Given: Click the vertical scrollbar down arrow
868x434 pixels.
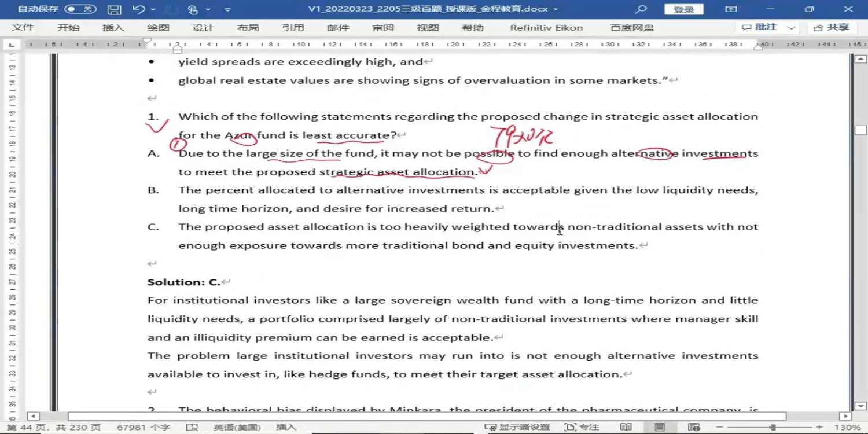Looking at the screenshot, I should (860, 406).
